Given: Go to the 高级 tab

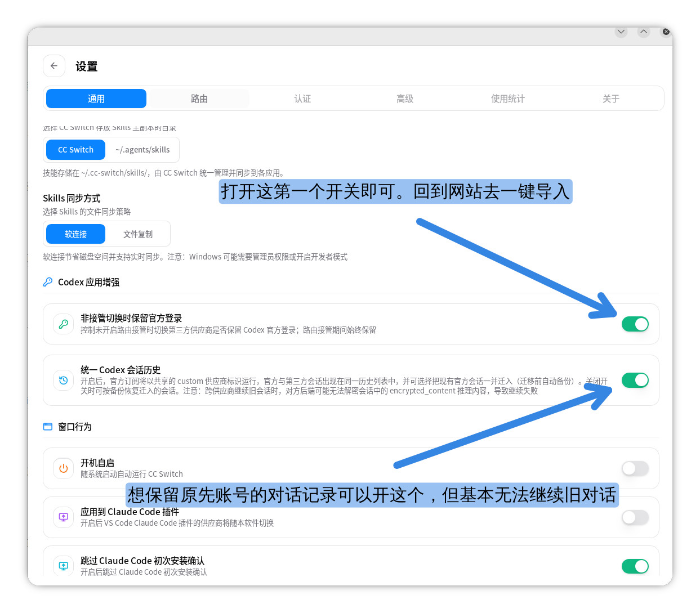Looking at the screenshot, I should [x=405, y=99].
